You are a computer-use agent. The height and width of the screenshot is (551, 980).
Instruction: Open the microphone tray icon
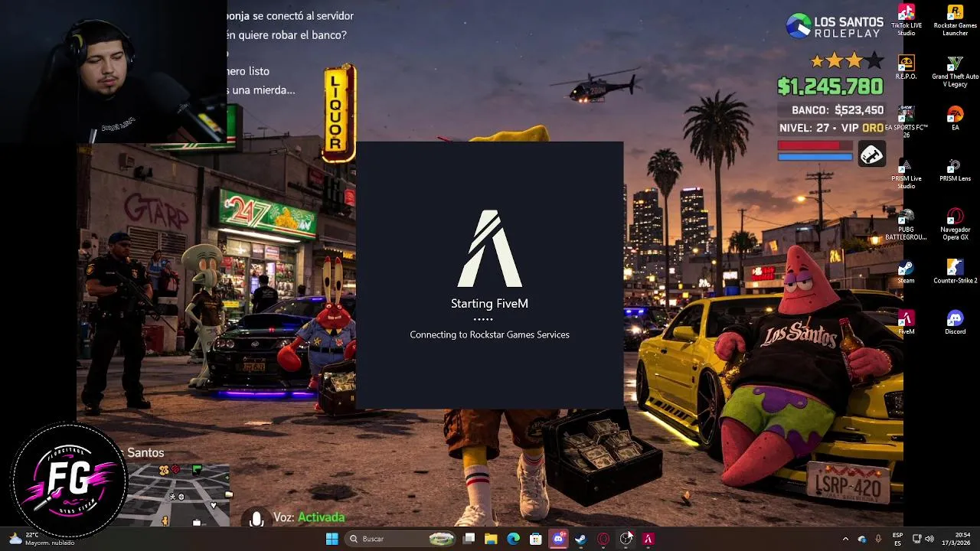coord(878,539)
